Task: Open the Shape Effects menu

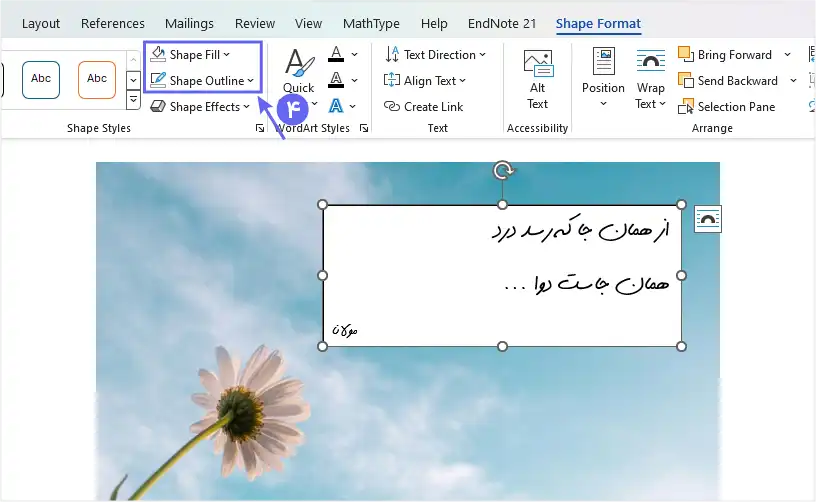Action: 200,107
